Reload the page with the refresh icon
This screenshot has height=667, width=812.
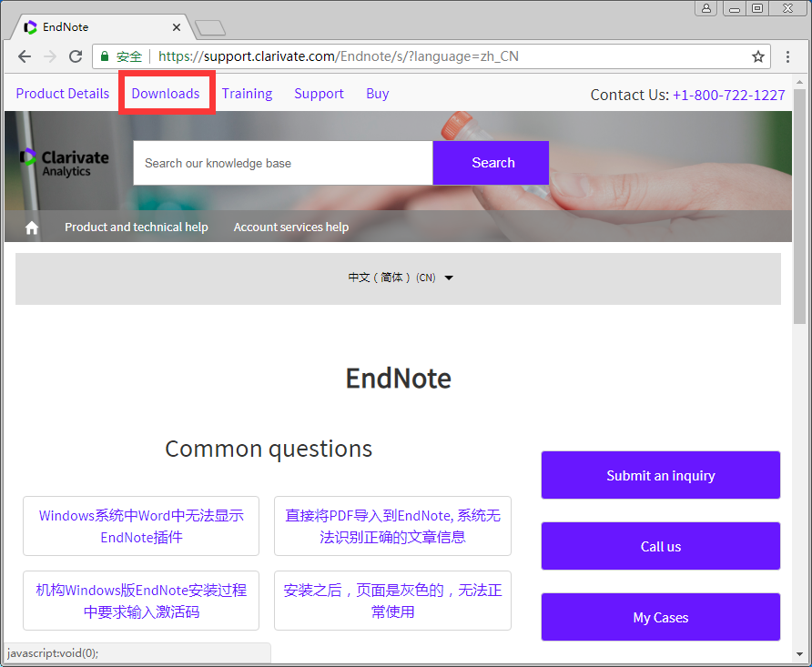coord(76,56)
